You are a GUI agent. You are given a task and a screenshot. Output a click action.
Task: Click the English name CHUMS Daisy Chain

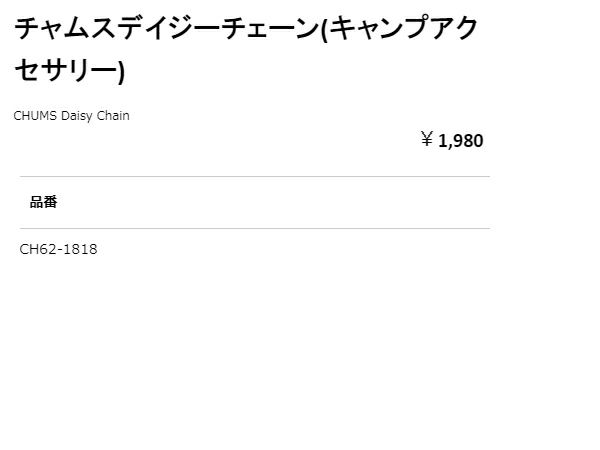pos(71,115)
